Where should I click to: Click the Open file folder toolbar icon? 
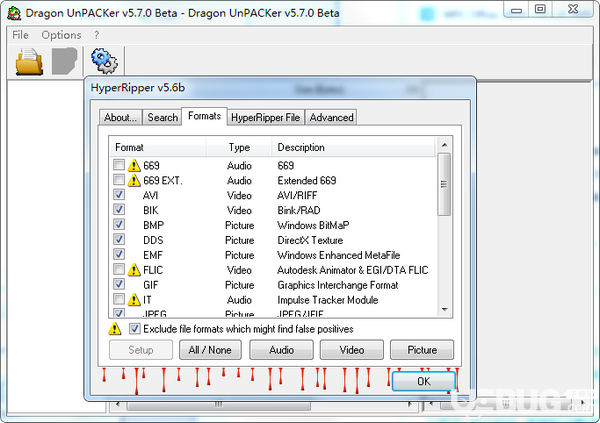coord(29,61)
